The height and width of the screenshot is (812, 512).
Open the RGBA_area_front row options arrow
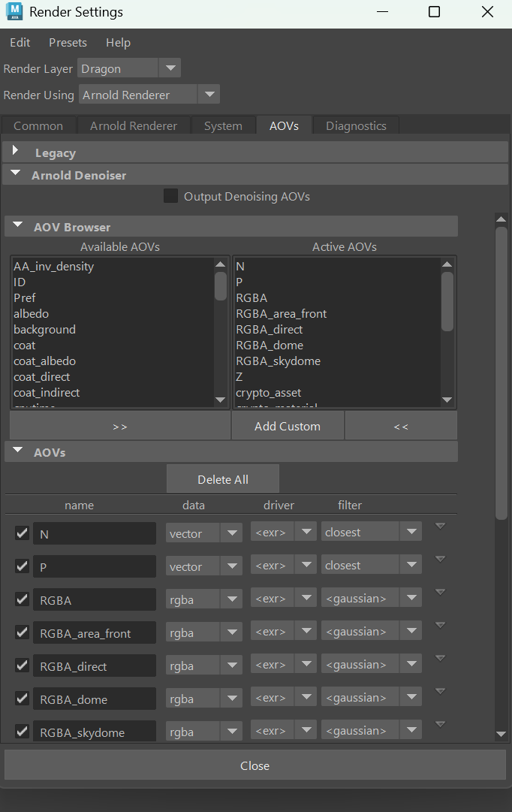click(440, 626)
